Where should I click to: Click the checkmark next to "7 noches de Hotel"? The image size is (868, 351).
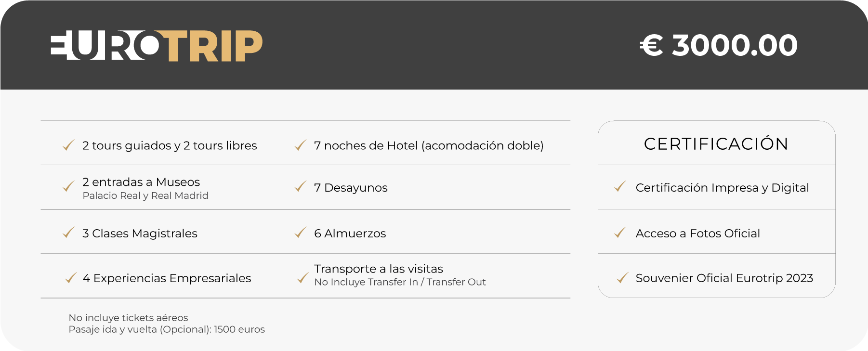[300, 145]
